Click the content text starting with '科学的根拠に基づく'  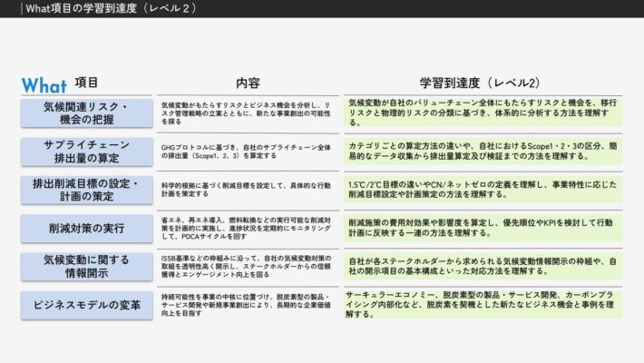click(x=247, y=189)
